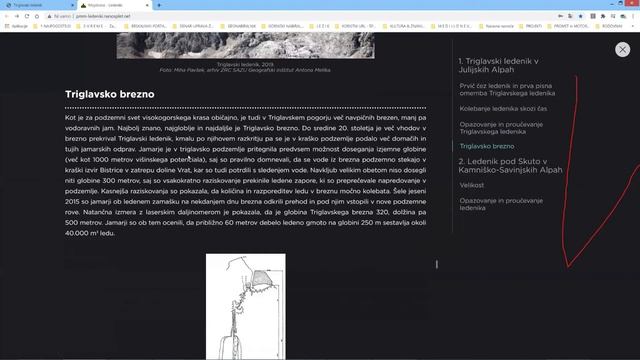
Task: Jump to '2. Ledenik pod Skuto' chapter
Action: [510, 165]
